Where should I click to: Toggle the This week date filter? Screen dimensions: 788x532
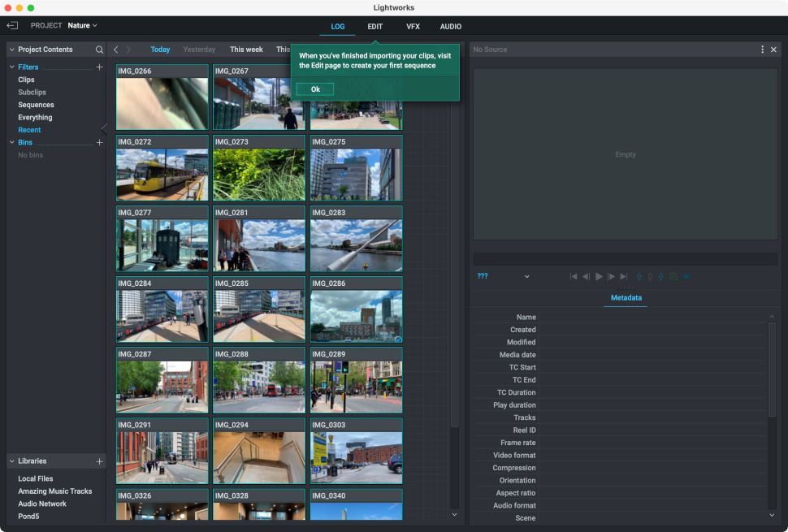[246, 50]
